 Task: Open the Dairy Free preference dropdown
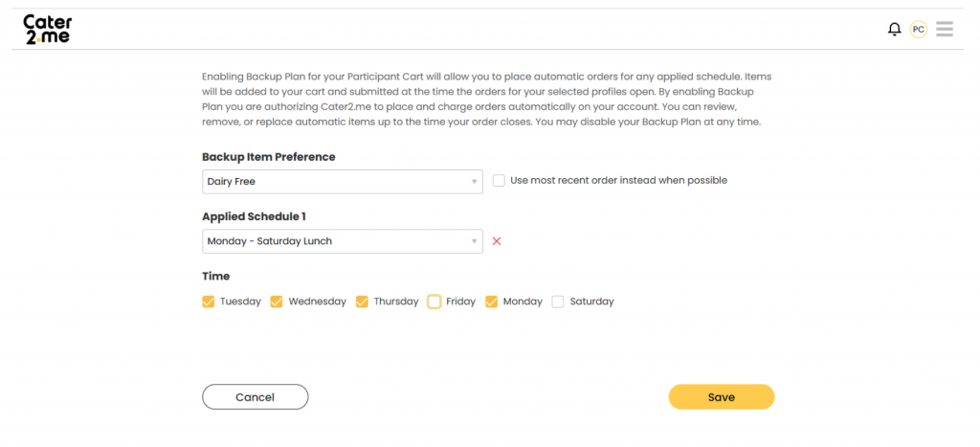tap(343, 182)
